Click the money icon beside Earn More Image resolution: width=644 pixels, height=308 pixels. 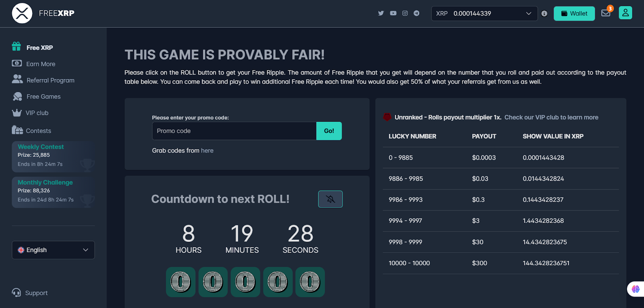pos(17,63)
